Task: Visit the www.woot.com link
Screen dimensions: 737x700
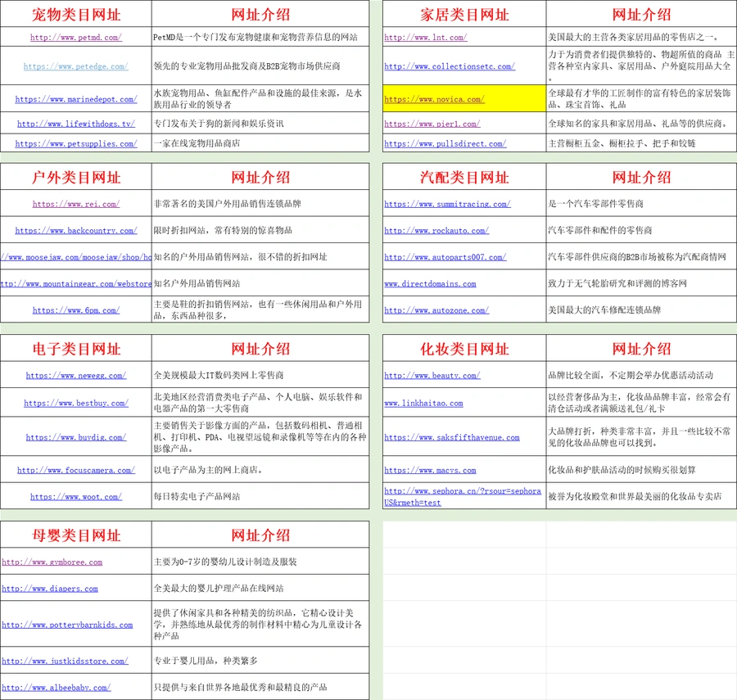Action: (x=75, y=497)
